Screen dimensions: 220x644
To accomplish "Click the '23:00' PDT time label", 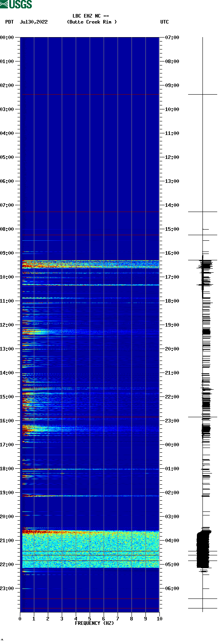I will [7, 589].
